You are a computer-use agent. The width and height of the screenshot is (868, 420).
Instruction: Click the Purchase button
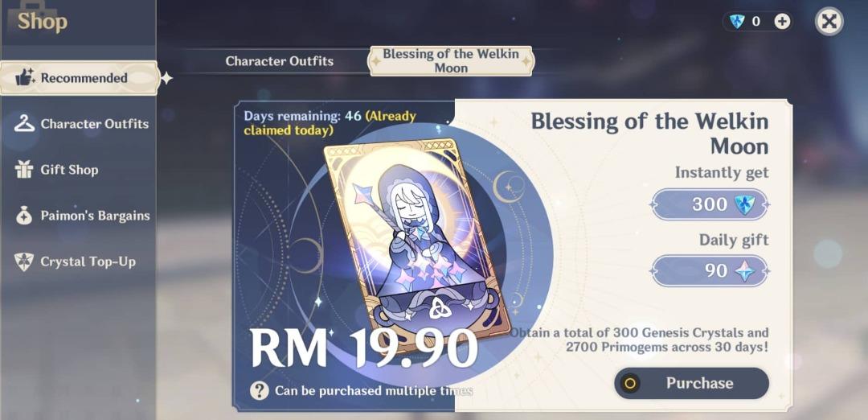pyautogui.click(x=691, y=384)
